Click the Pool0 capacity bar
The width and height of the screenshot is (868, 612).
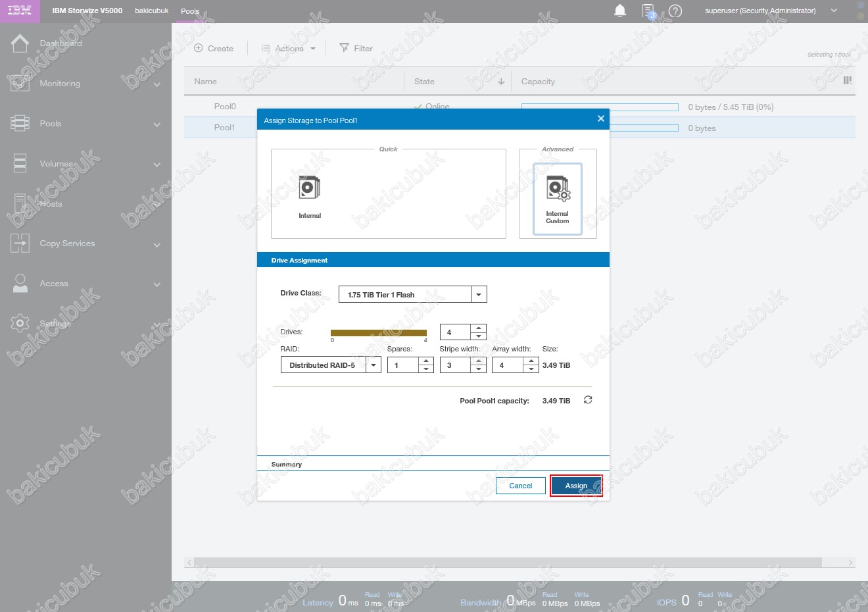point(600,107)
